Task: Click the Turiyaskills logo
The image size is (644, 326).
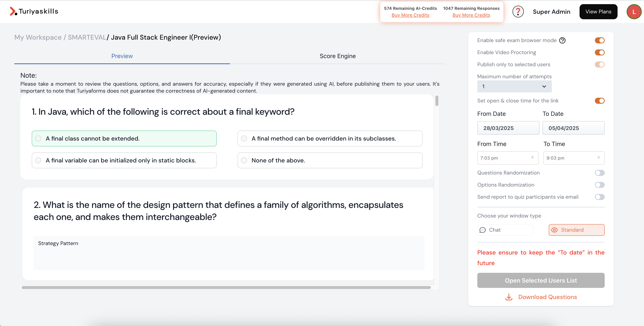Action: [33, 11]
